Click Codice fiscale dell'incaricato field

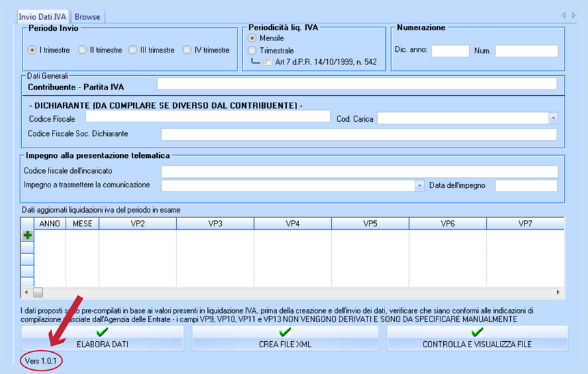pos(360,172)
